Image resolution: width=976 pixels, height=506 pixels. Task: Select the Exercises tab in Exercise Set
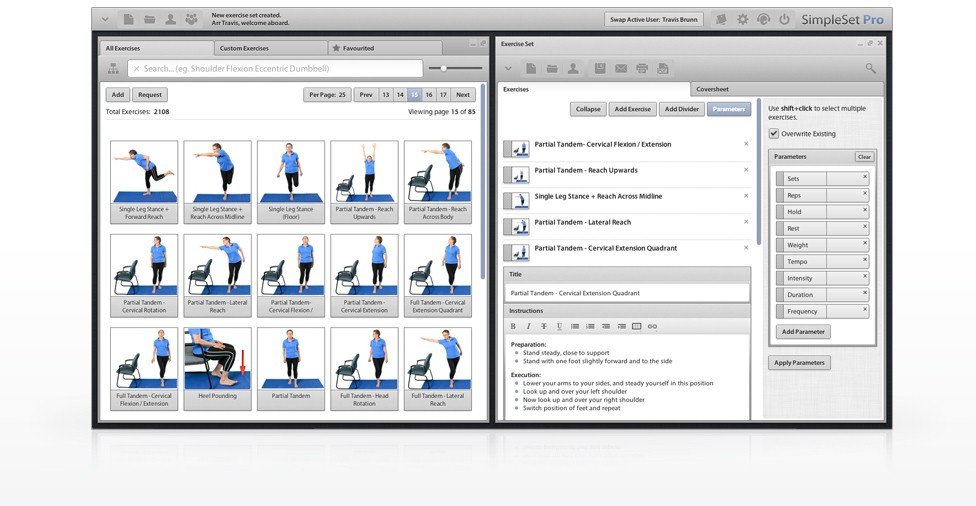point(594,89)
